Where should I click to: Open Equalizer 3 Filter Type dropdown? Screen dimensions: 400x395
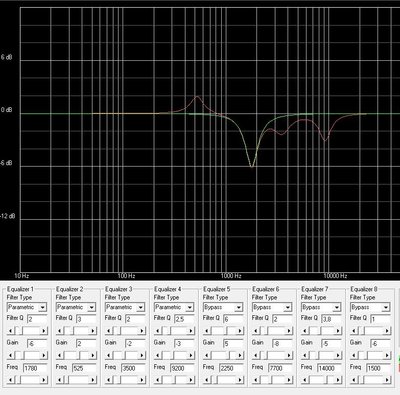click(125, 307)
